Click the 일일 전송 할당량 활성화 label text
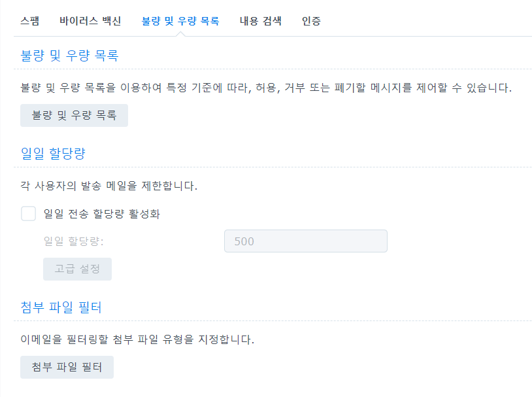This screenshot has width=532, height=397. [x=101, y=215]
